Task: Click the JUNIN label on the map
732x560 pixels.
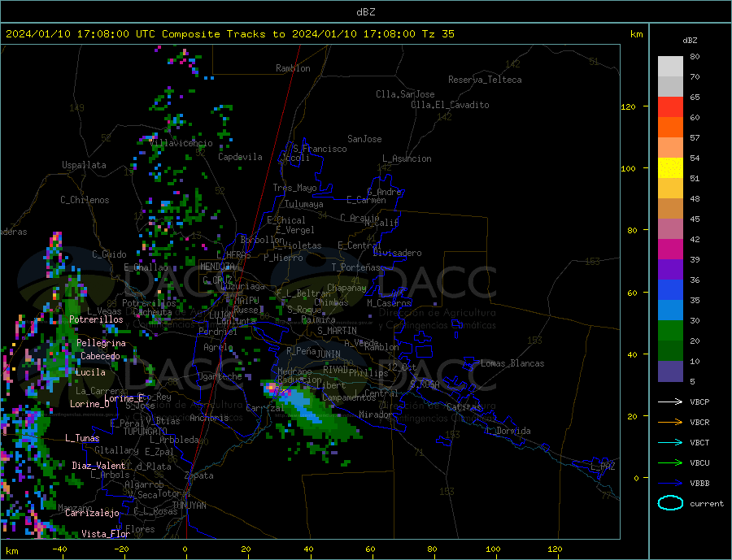Action: [x=329, y=354]
